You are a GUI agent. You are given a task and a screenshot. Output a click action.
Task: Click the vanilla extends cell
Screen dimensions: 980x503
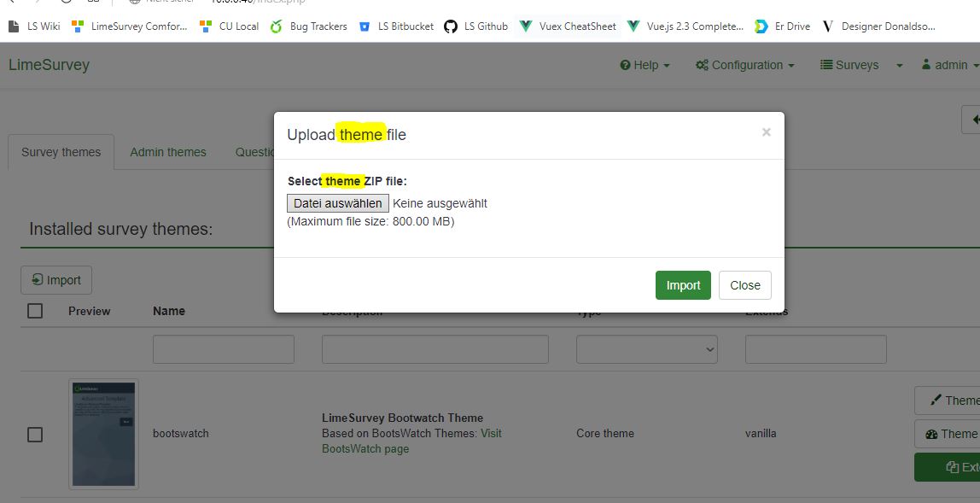761,434
